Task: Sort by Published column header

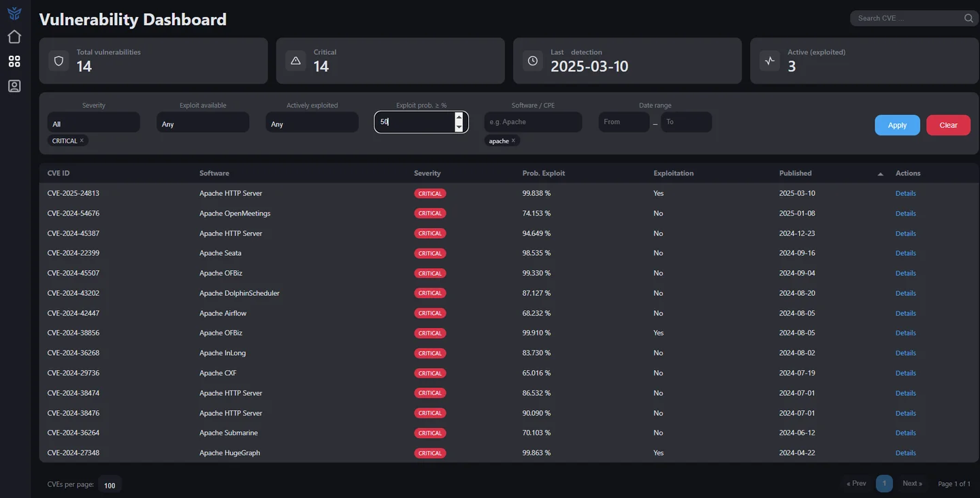Action: pos(796,173)
